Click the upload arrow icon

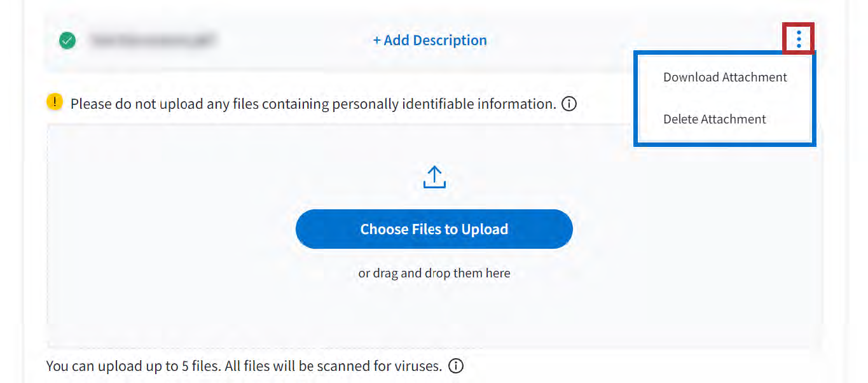(434, 178)
